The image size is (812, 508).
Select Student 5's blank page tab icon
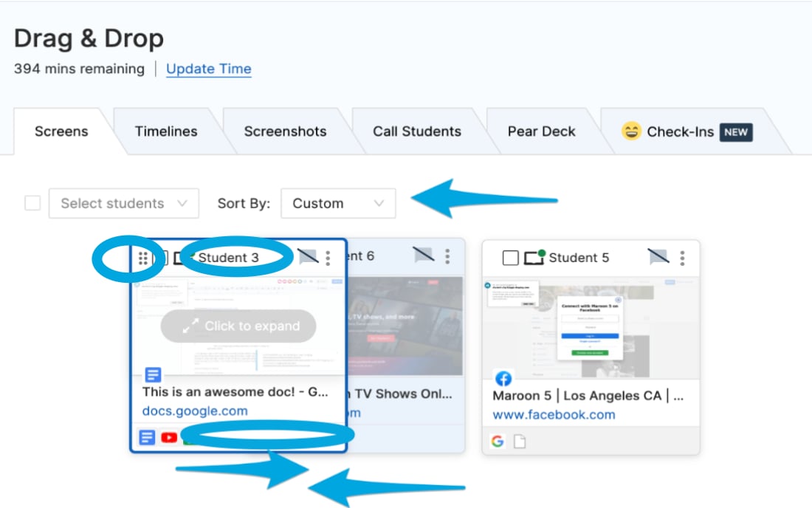(520, 442)
